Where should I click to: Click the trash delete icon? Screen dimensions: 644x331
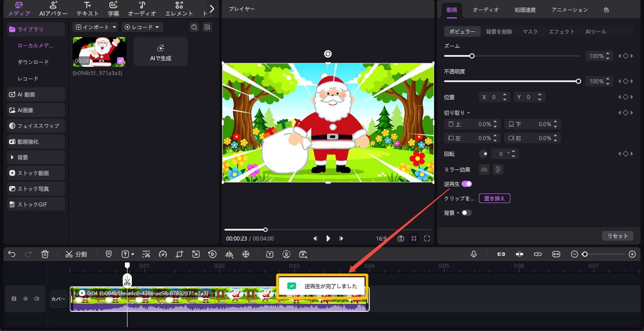click(45, 254)
